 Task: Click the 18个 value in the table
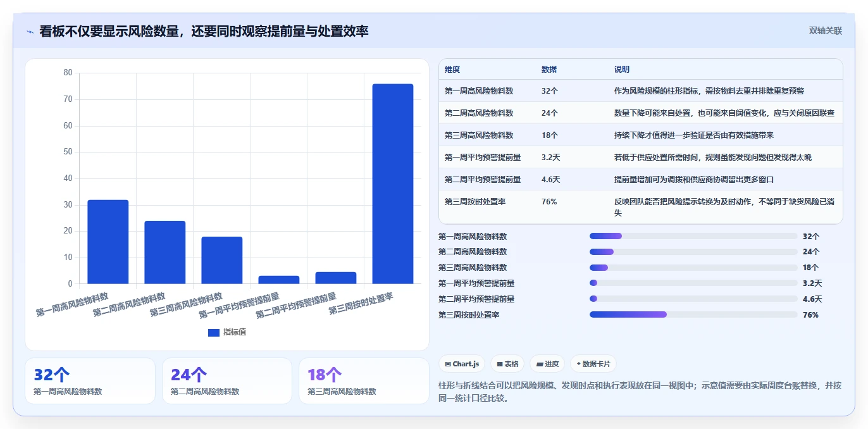[x=550, y=135]
